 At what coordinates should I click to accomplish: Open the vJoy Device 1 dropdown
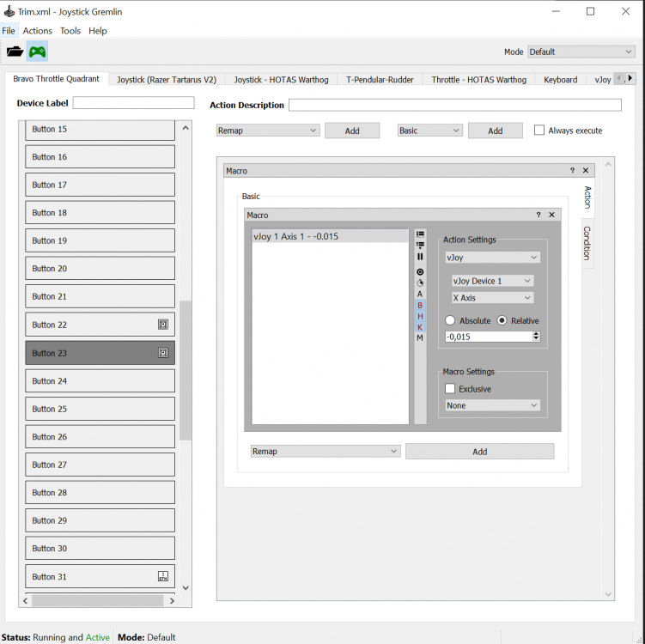[492, 281]
